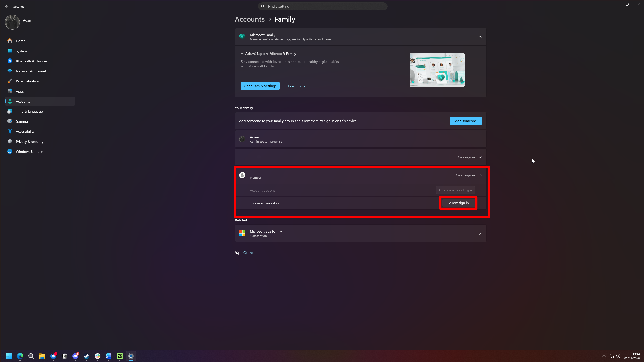This screenshot has width=644, height=362.
Task: Click the Find a setting search box
Action: pos(323,6)
